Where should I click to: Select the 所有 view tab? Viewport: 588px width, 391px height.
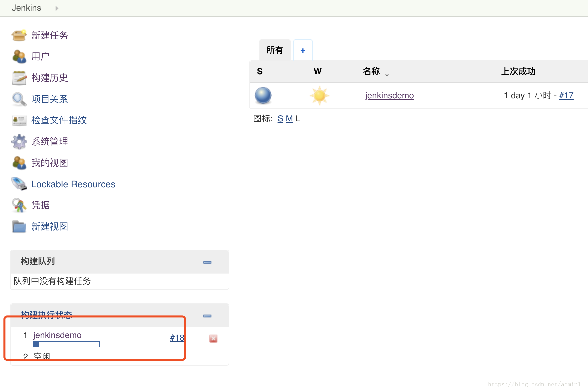point(275,50)
